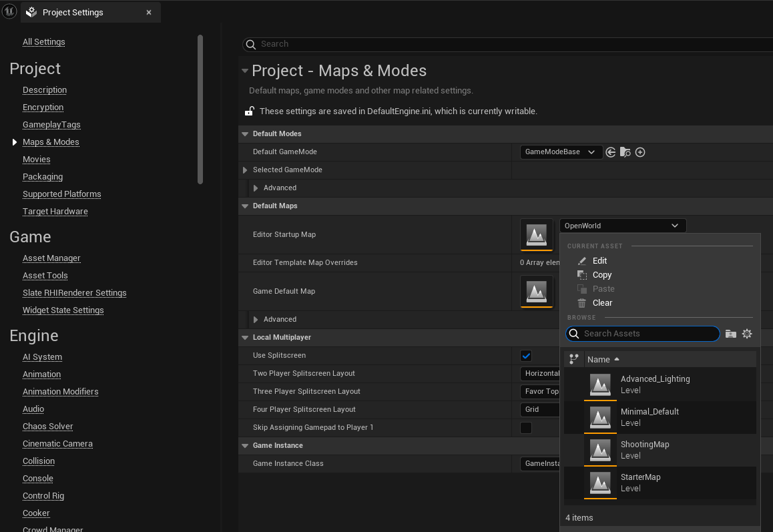Click the Search Assets input field
Screen dimensions: 773x532
click(x=648, y=334)
